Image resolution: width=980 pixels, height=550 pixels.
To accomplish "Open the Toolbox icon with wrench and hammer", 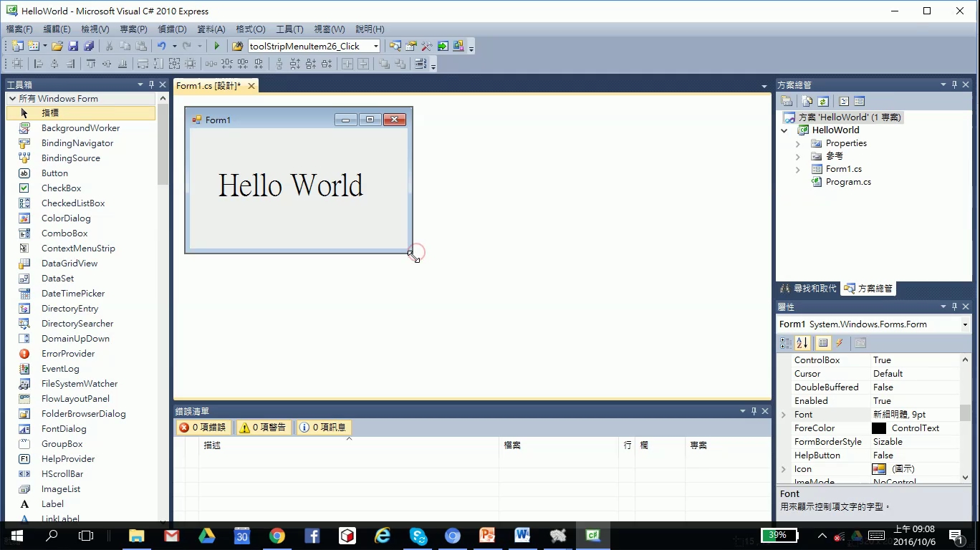I will coord(427,46).
